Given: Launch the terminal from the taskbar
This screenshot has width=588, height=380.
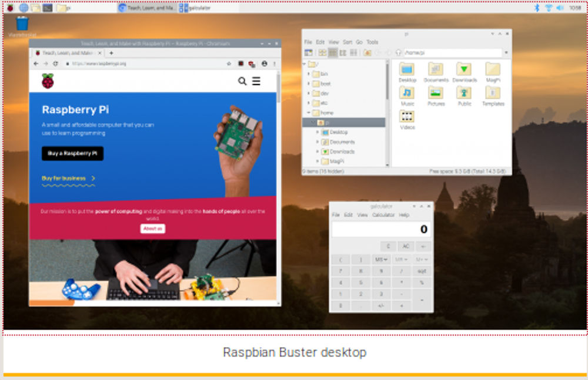Looking at the screenshot, I should tap(48, 8).
